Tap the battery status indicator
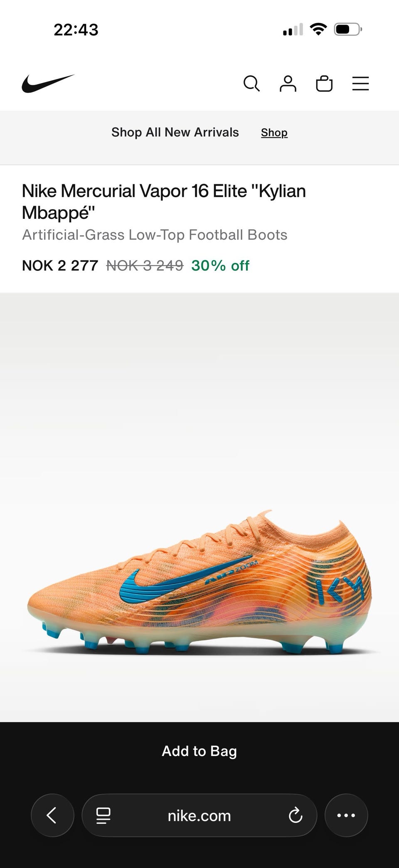399x868 pixels. point(348,30)
